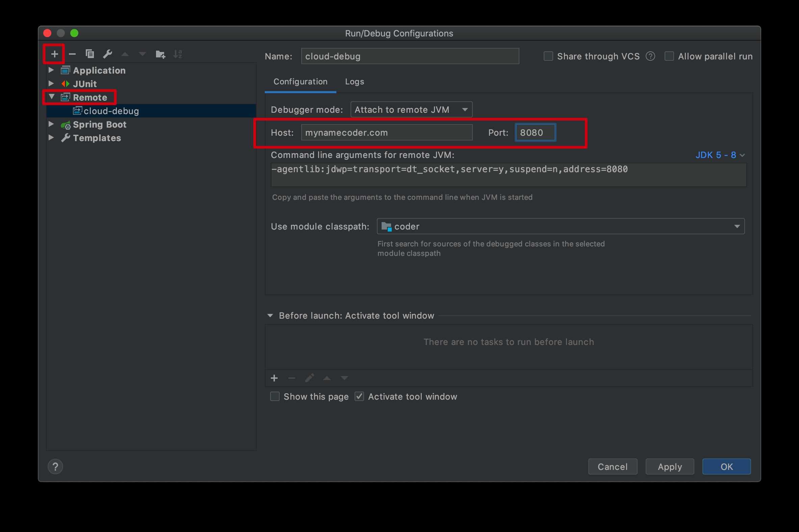The width and height of the screenshot is (799, 532).
Task: Remove the before launch task
Action: coord(291,378)
